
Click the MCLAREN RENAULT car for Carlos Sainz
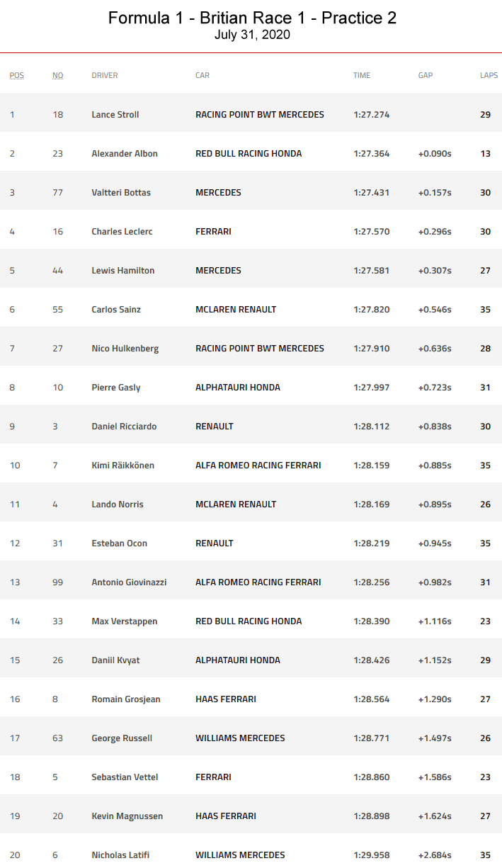coord(236,310)
